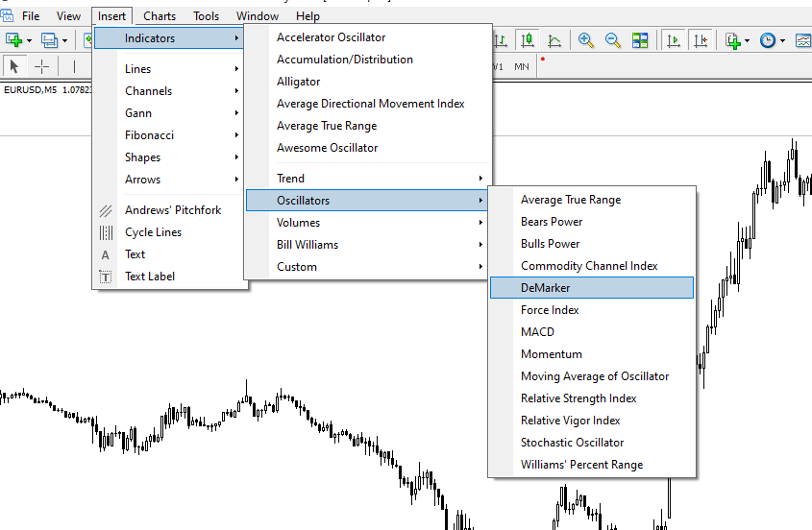Choose Awesome Oscillator indicator

[367, 148]
